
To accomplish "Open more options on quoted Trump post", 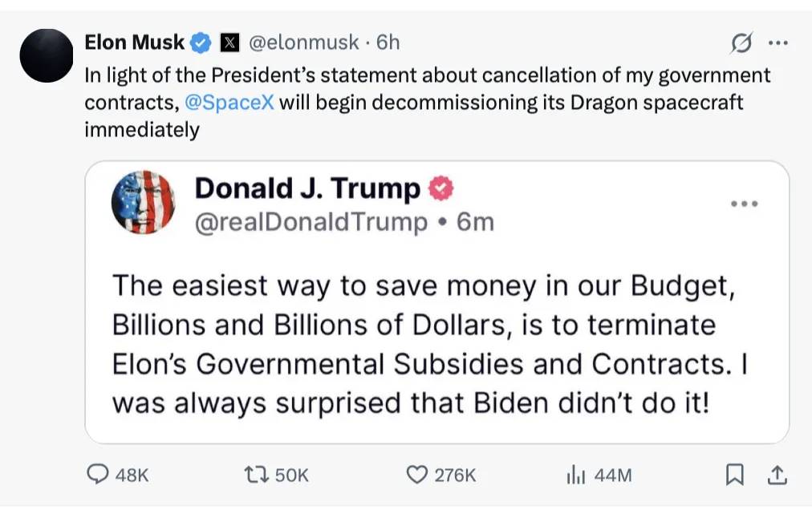I will point(745,204).
